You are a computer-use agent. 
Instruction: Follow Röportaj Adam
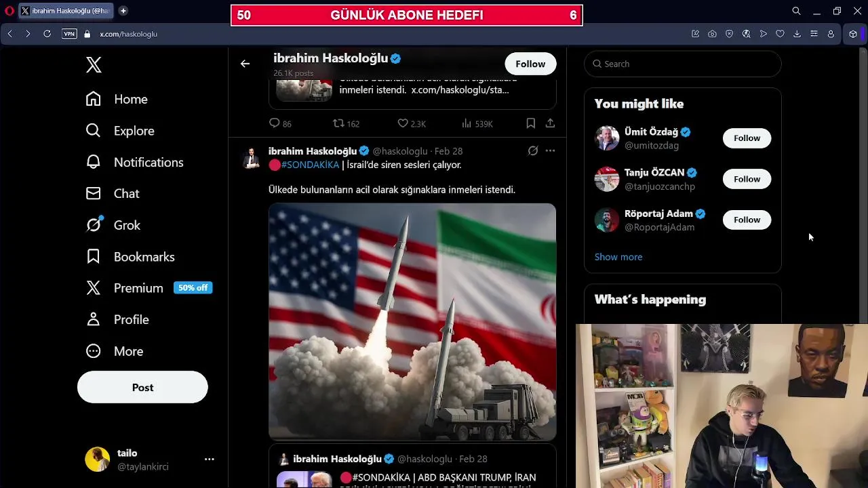pos(747,220)
